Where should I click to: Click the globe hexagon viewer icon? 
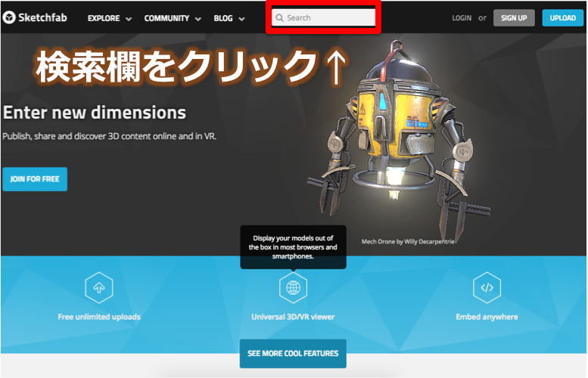(x=294, y=288)
